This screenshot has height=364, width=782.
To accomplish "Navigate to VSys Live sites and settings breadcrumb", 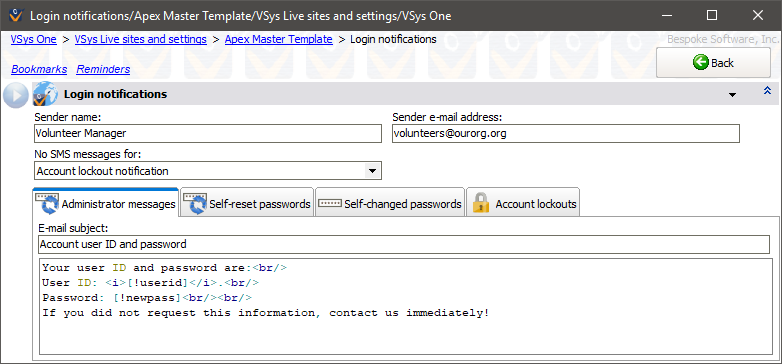I will tap(141, 39).
